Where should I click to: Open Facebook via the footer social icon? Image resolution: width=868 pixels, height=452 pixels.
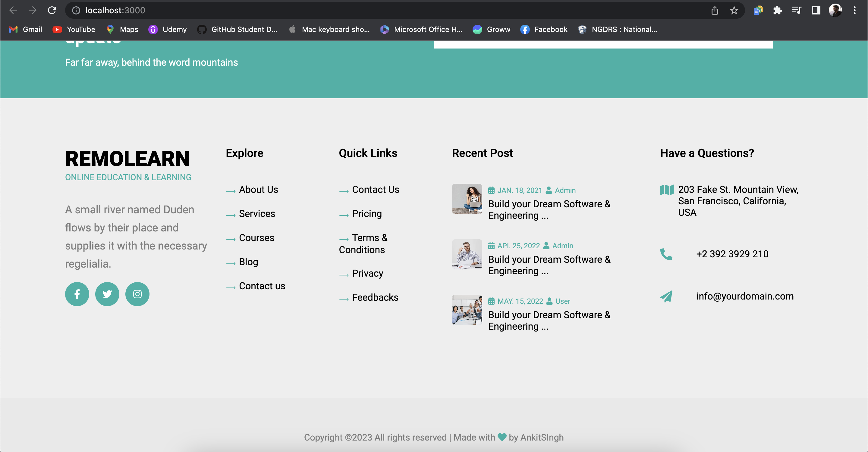[77, 294]
